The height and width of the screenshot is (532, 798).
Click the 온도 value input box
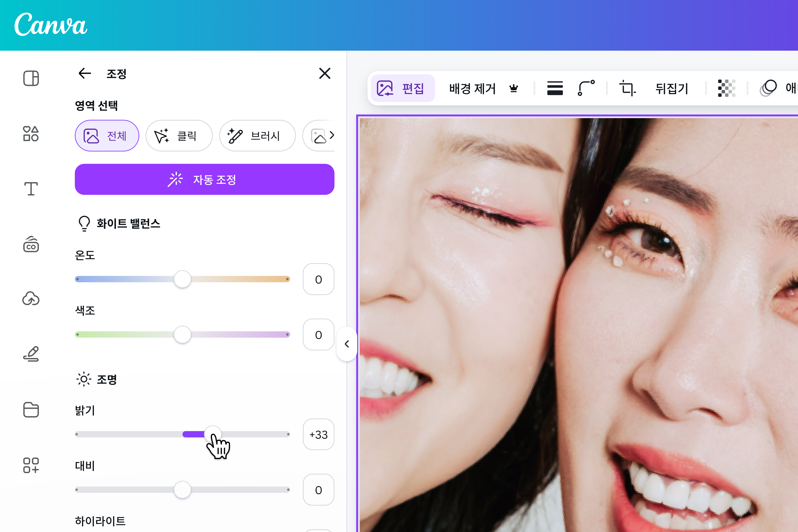pos(319,279)
